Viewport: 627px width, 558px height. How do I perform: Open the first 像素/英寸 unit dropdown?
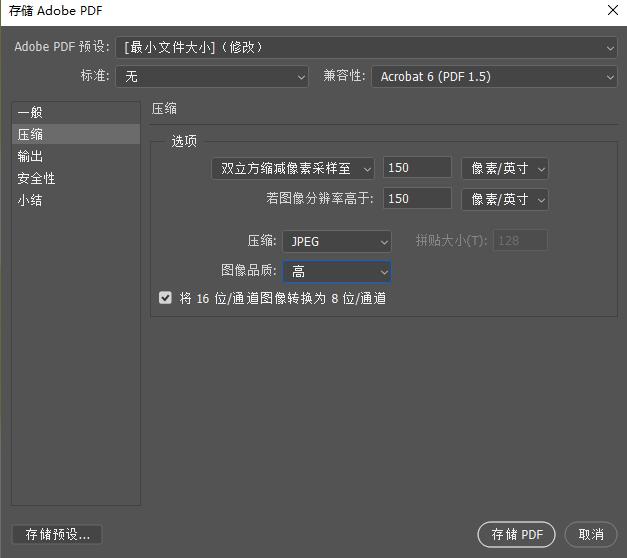(x=505, y=169)
